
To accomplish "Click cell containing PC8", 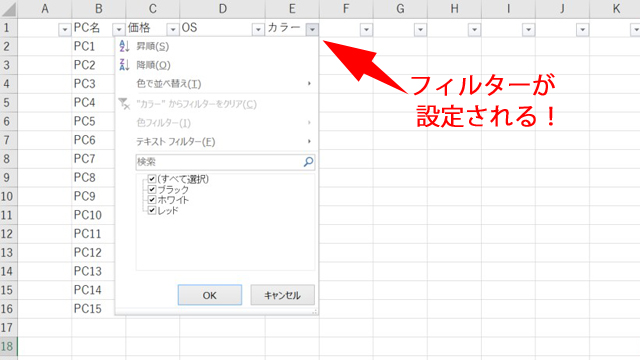I will [93, 178].
